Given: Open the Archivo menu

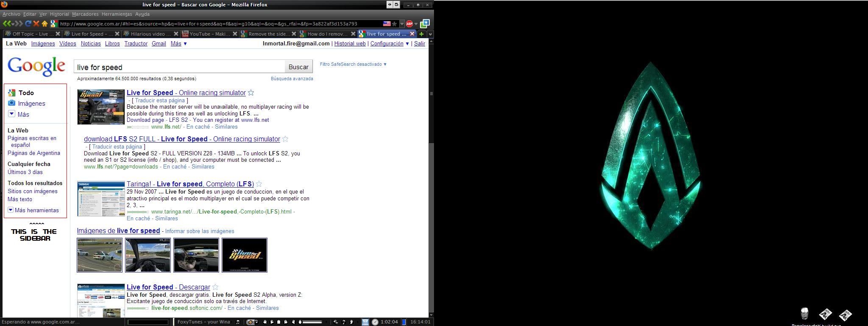Looking at the screenshot, I should coord(11,14).
